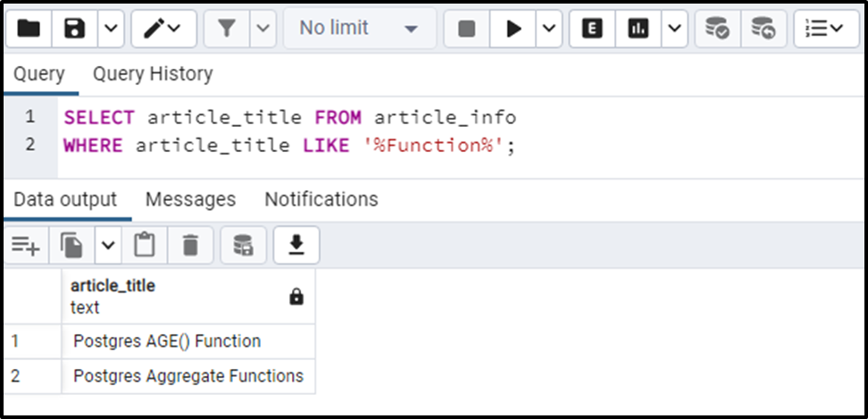The width and height of the screenshot is (868, 419).
Task: Click the Stop query square icon
Action: (466, 29)
